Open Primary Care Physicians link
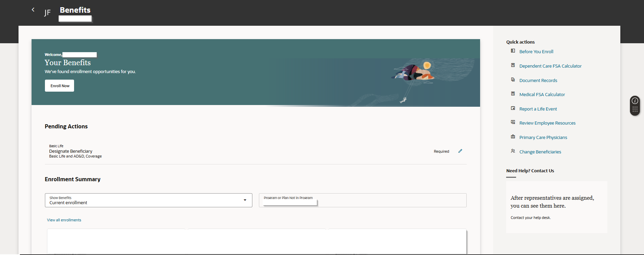 pos(543,138)
